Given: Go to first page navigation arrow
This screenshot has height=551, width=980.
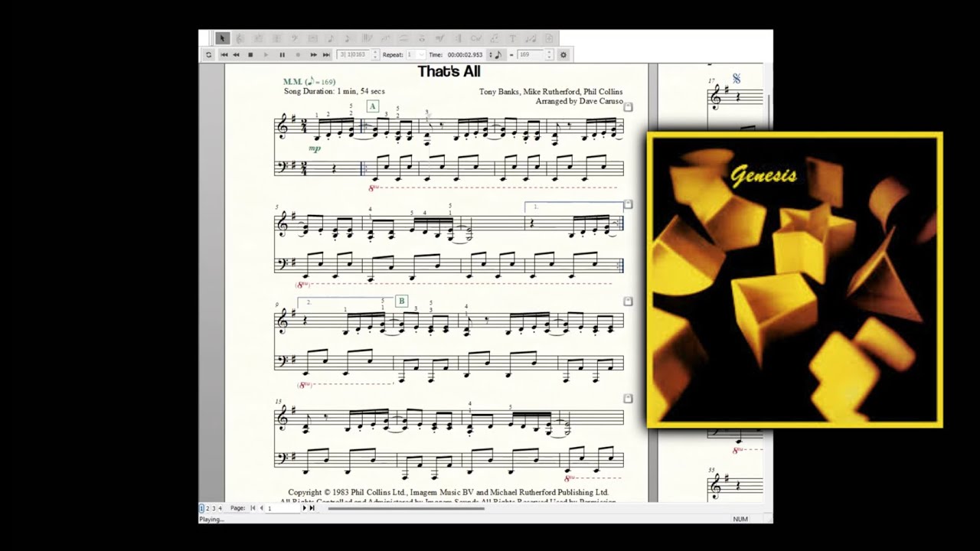Looking at the screenshot, I should tap(253, 508).
